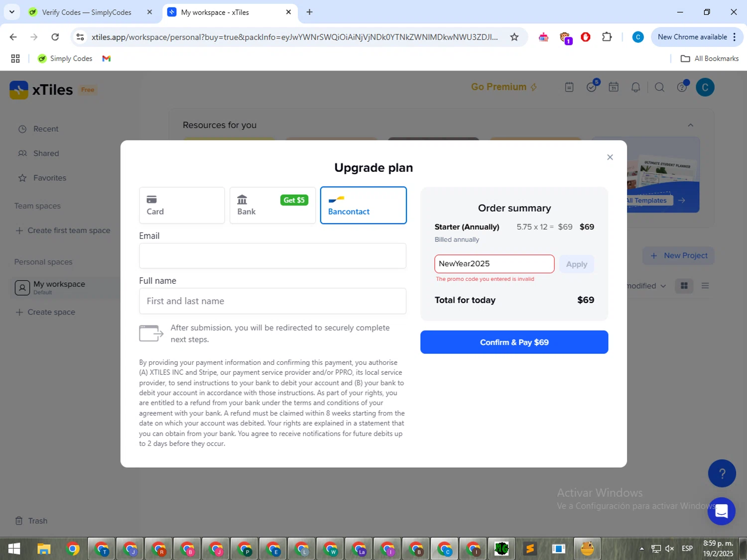
Task: Open a new browser tab
Action: pos(309,12)
